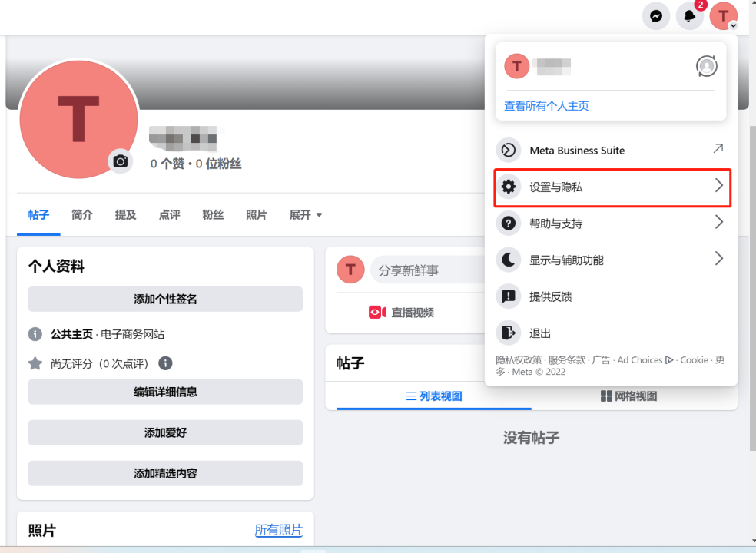756x553 pixels.
Task: Click the 退出 logout icon
Action: coord(509,333)
